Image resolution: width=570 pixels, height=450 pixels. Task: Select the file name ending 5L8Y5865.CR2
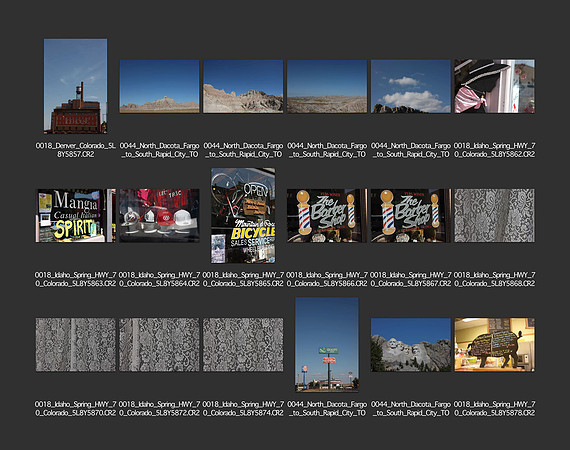243,279
